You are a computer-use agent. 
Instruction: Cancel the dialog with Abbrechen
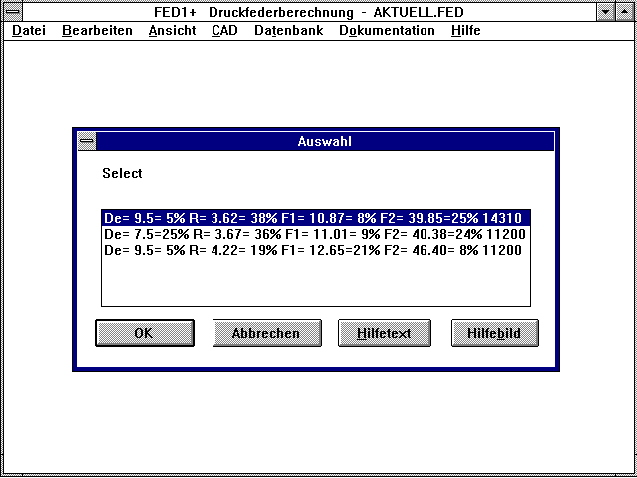click(266, 333)
